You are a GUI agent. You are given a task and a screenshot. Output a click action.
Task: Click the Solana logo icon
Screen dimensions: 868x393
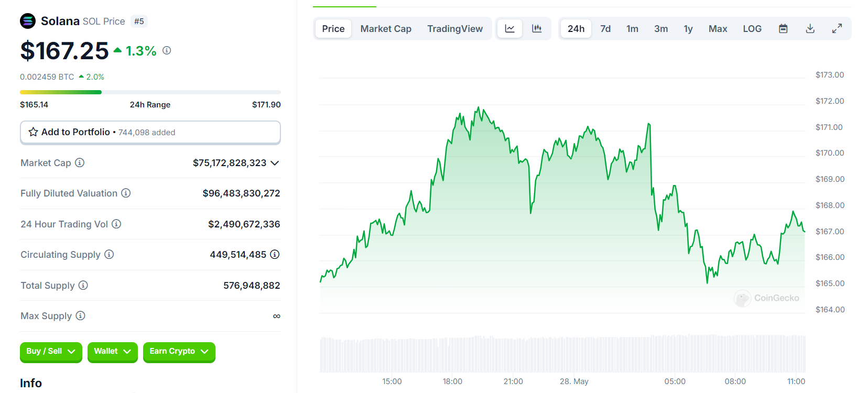tap(28, 21)
